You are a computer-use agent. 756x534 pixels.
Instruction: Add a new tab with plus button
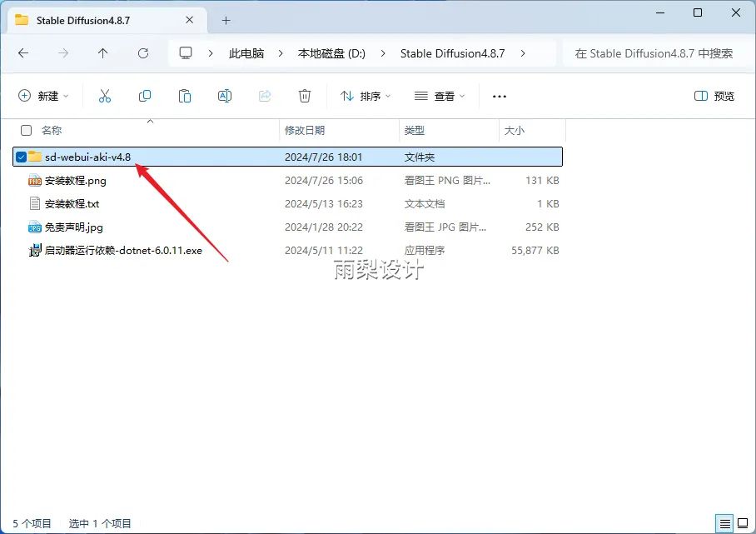tap(226, 20)
